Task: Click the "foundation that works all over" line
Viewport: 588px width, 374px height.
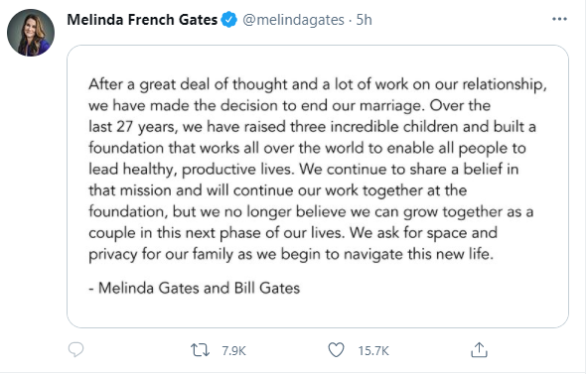Action: pyautogui.click(x=307, y=148)
